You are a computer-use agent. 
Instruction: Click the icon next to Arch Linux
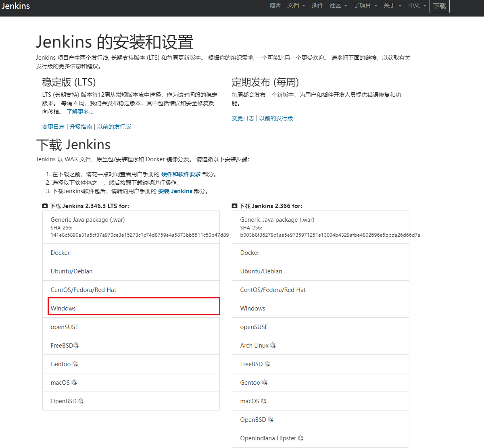(273, 346)
